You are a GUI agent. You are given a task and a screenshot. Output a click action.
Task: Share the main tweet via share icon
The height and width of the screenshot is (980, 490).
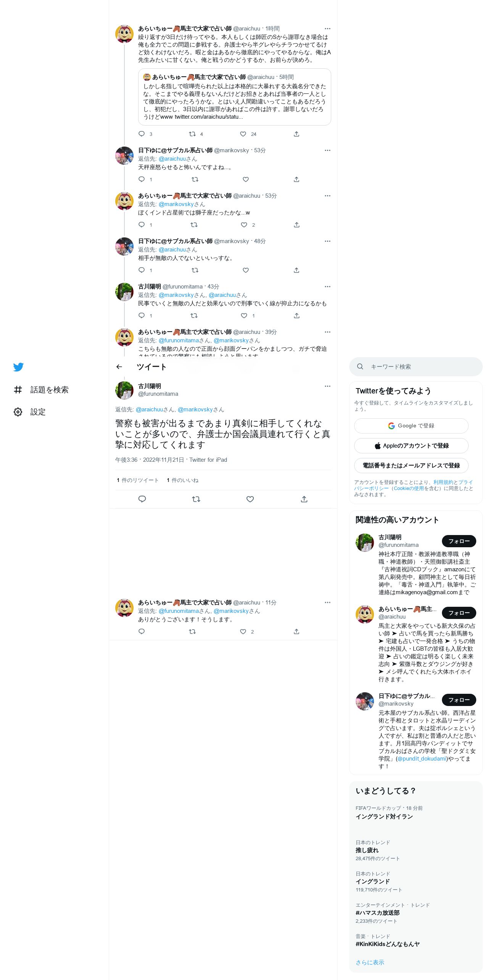coord(304,499)
